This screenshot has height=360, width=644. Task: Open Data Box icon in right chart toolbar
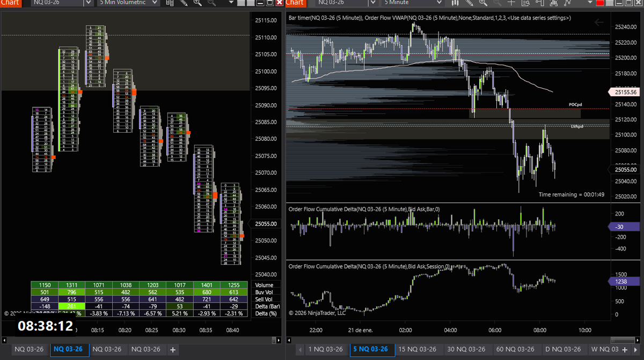point(525,3)
